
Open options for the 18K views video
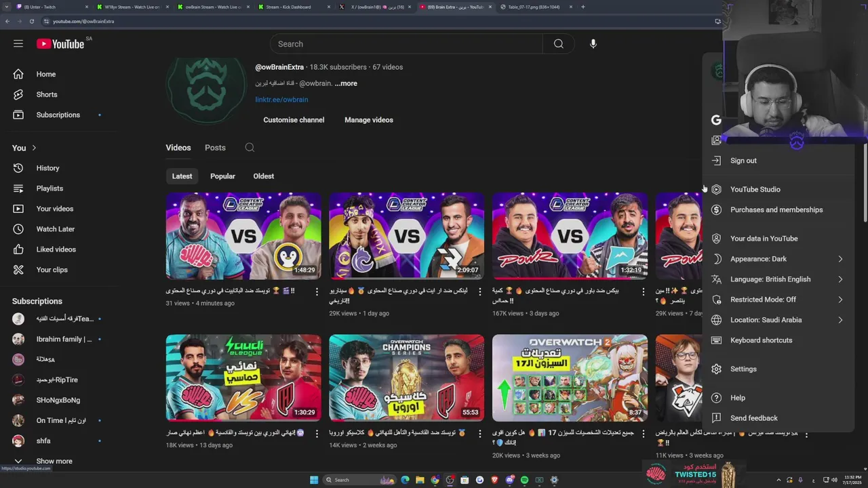pos(316,434)
